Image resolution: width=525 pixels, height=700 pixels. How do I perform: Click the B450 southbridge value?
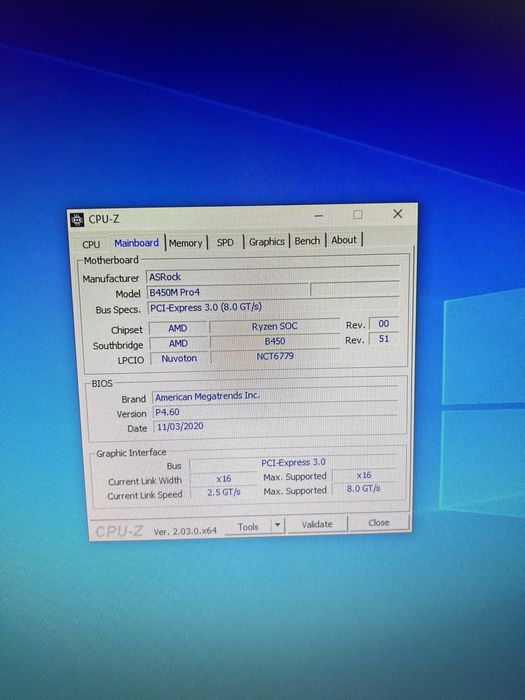275,341
